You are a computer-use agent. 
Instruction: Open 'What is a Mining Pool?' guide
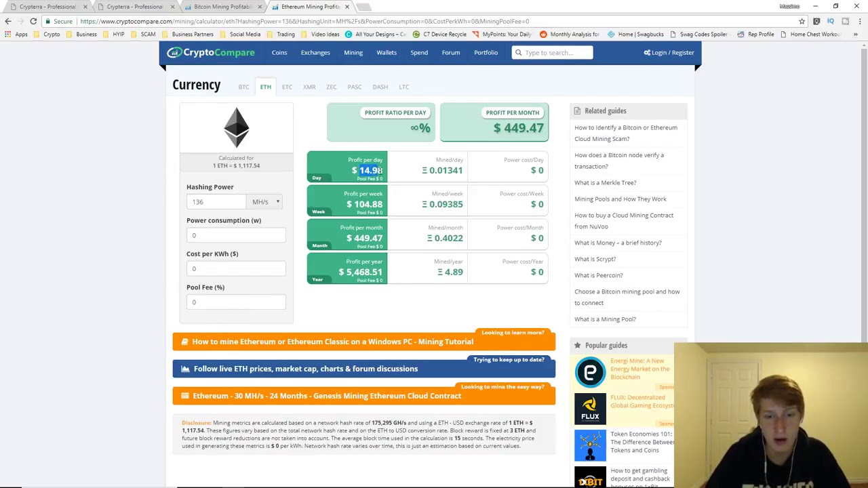point(605,319)
